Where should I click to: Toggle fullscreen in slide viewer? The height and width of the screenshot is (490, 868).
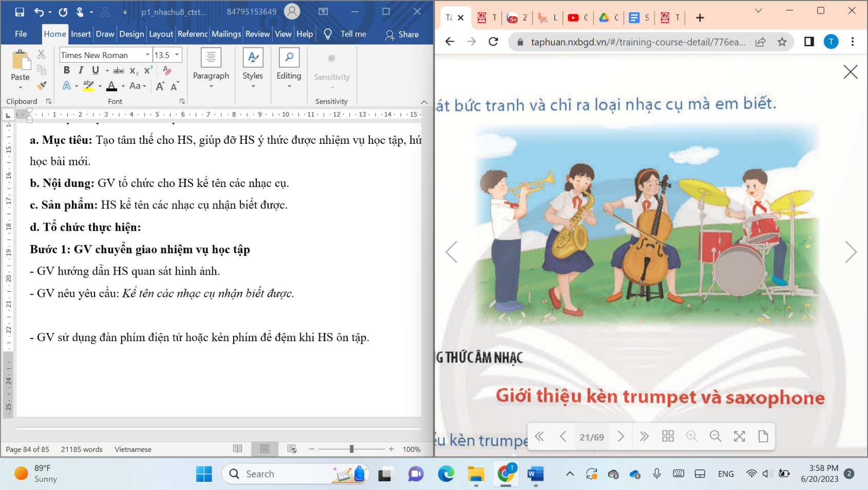[740, 437]
